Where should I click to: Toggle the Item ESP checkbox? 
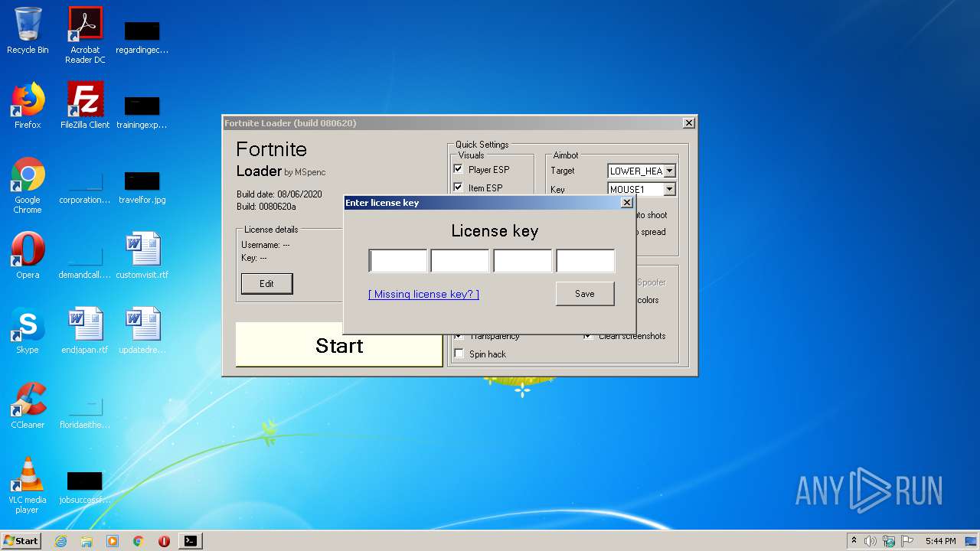[459, 187]
